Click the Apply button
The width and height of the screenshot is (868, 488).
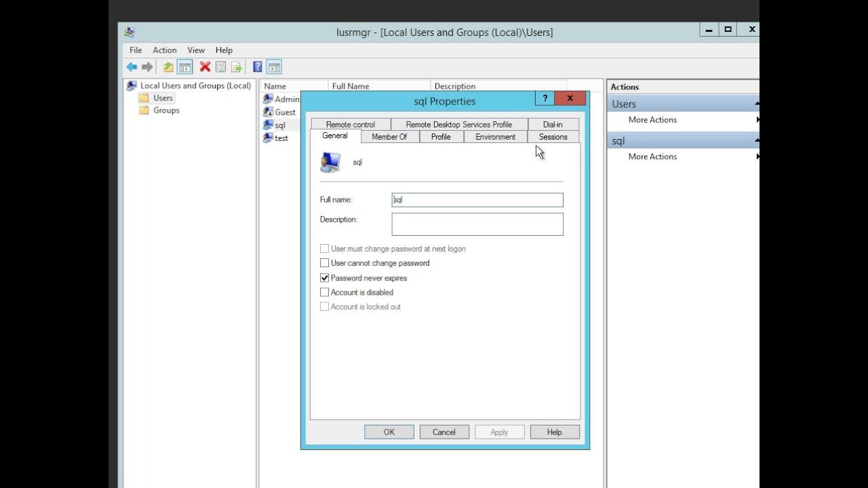499,432
